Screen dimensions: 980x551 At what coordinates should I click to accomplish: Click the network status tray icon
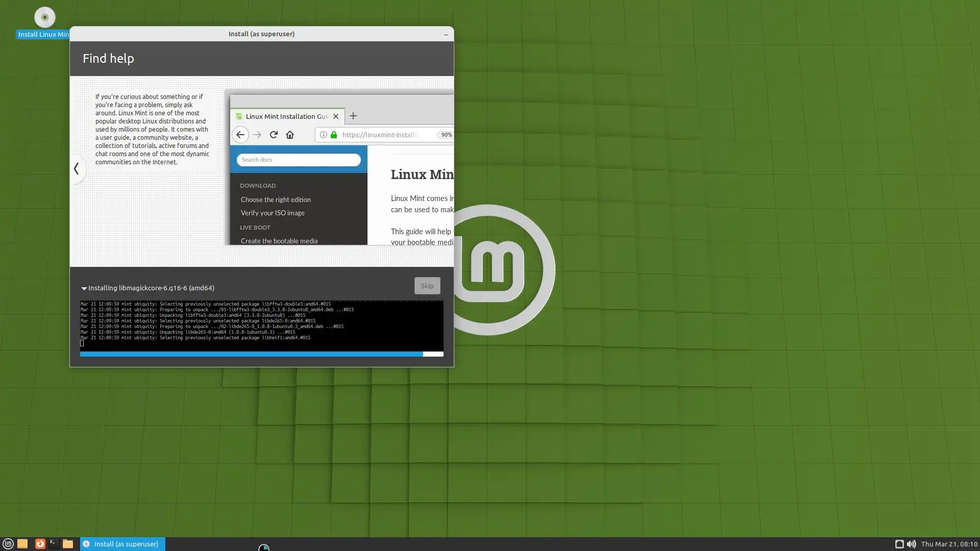coord(899,544)
